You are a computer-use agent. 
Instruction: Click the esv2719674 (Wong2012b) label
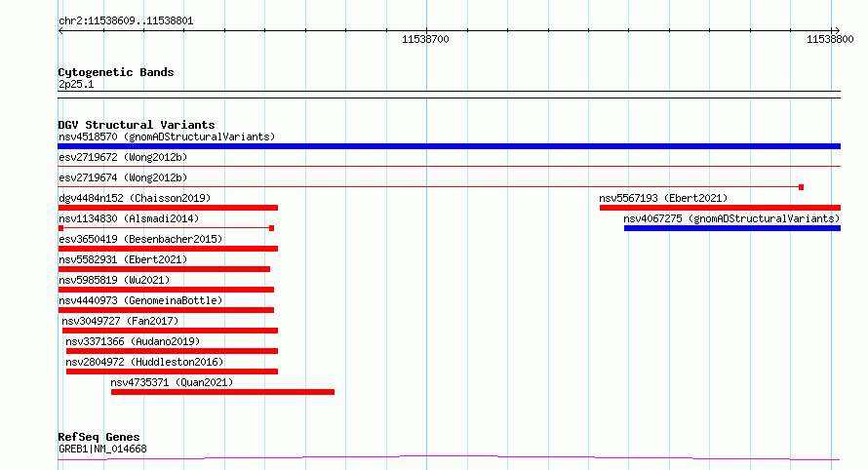pyautogui.click(x=123, y=177)
